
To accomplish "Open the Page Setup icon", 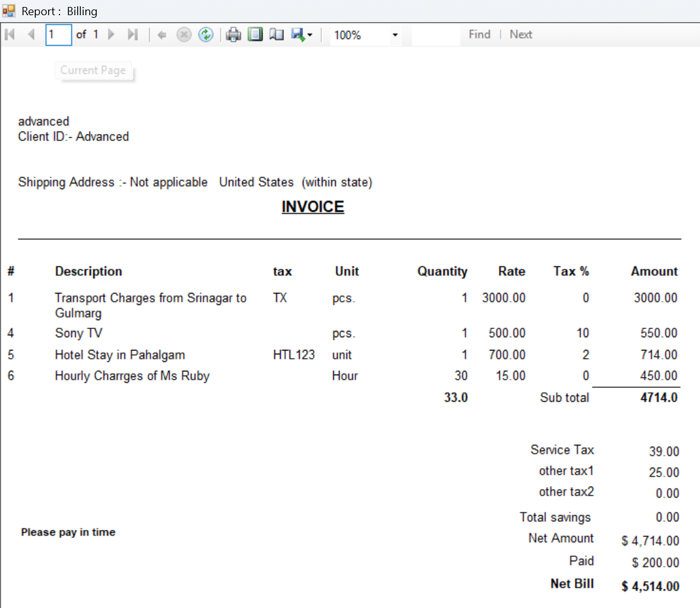I will (276, 35).
